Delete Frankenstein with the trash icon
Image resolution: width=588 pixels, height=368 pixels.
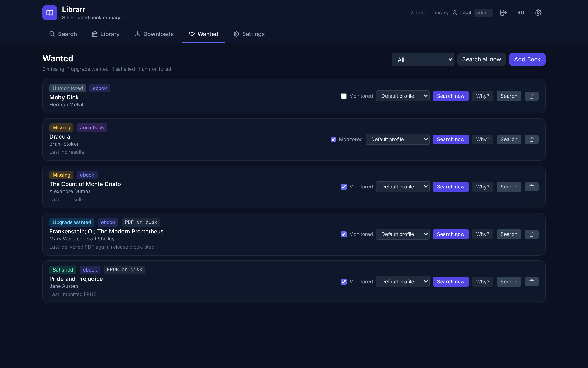click(x=531, y=234)
